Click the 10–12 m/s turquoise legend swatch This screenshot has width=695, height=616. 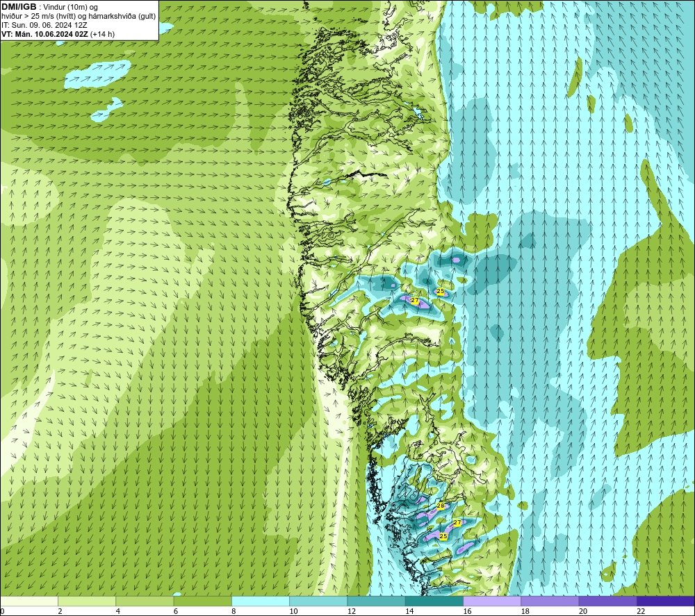[318, 601]
